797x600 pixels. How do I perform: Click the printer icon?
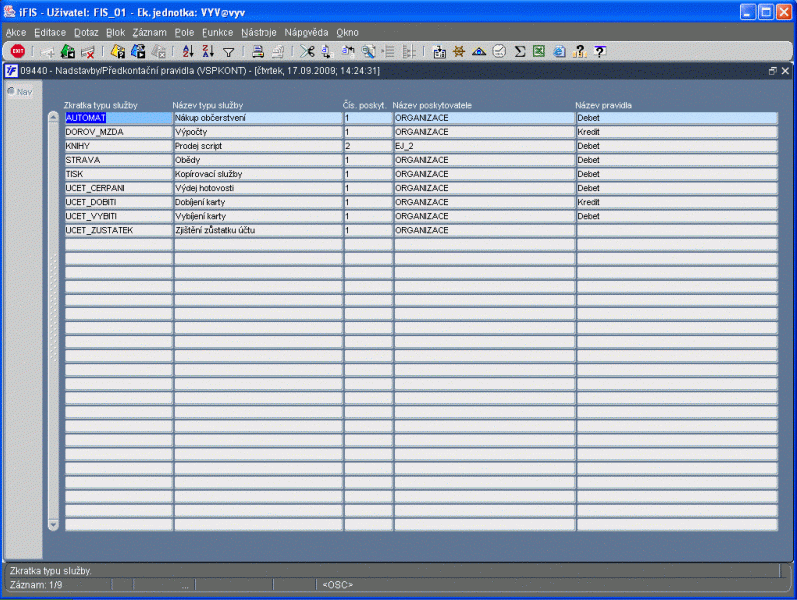click(x=258, y=51)
